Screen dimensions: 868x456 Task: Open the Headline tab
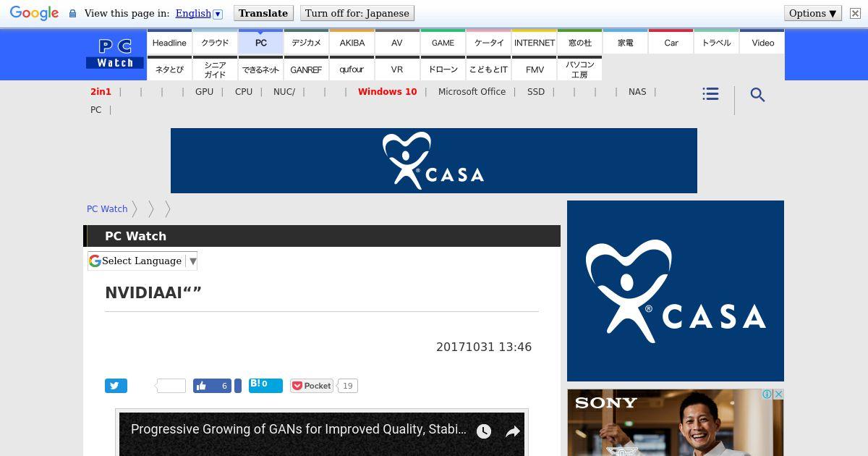[x=169, y=42]
